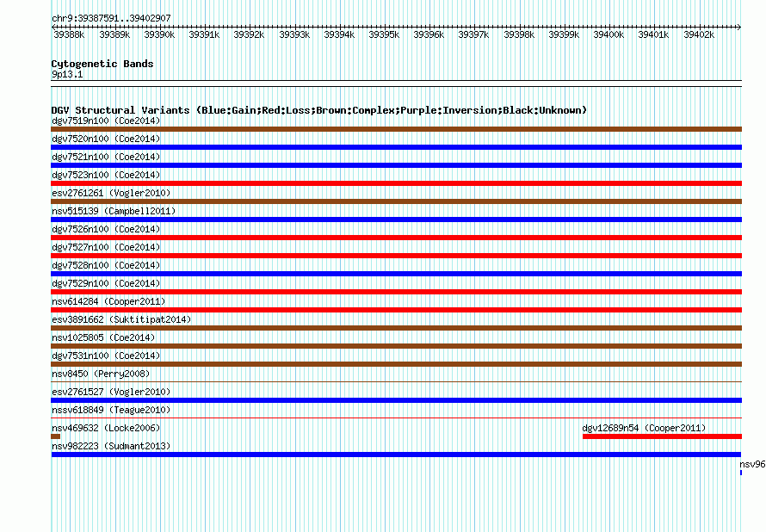The width and height of the screenshot is (766, 532).
Task: Select the brown nsv1025805 complex bar
Action: [396, 346]
